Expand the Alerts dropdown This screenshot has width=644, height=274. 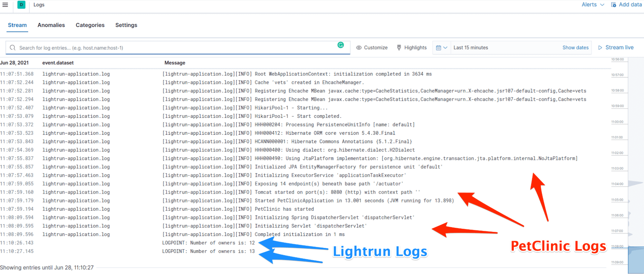(592, 5)
